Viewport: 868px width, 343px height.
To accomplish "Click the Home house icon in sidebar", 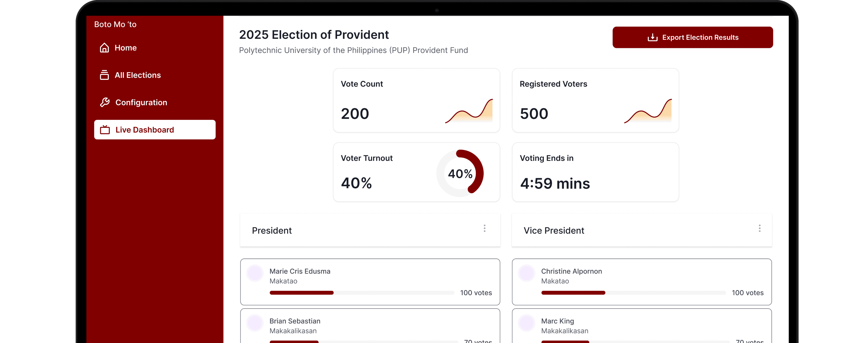I will (104, 48).
